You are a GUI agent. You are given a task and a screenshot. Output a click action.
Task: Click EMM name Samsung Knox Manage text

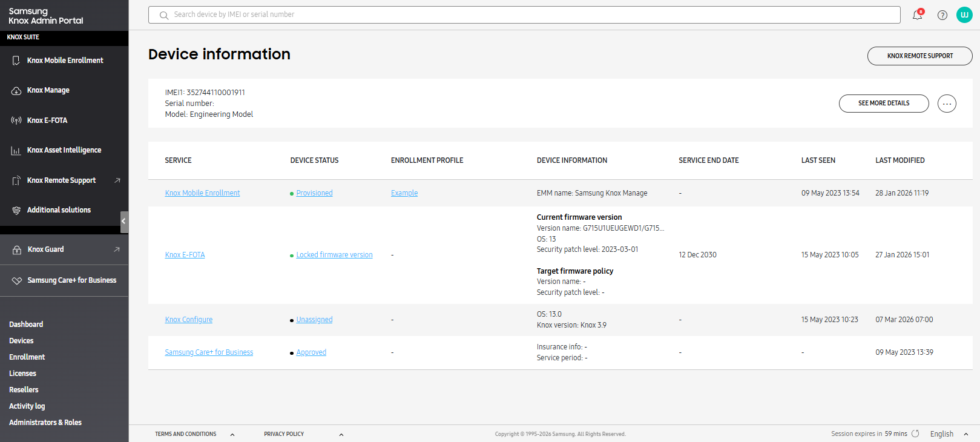pyautogui.click(x=592, y=193)
